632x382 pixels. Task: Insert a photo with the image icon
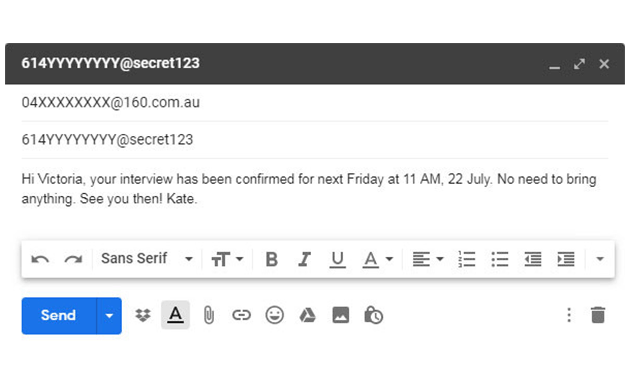(341, 315)
